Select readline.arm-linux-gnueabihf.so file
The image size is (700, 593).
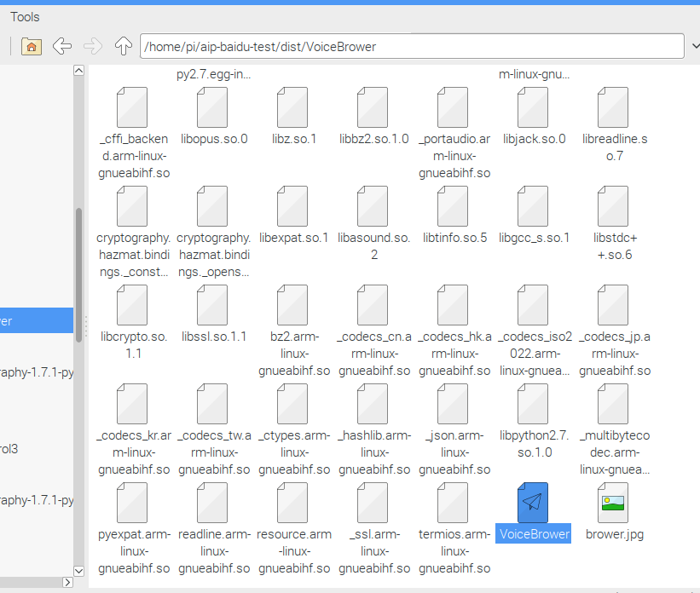[213, 529]
